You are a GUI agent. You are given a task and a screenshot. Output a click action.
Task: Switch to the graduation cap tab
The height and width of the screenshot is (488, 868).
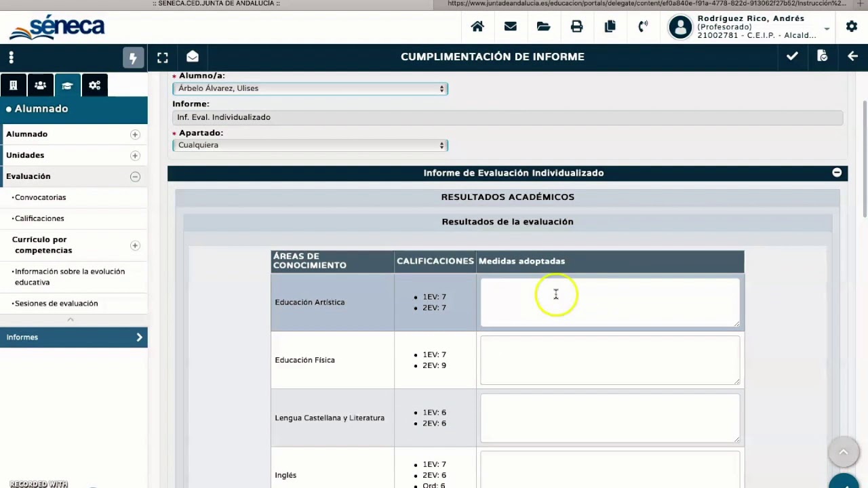point(66,85)
